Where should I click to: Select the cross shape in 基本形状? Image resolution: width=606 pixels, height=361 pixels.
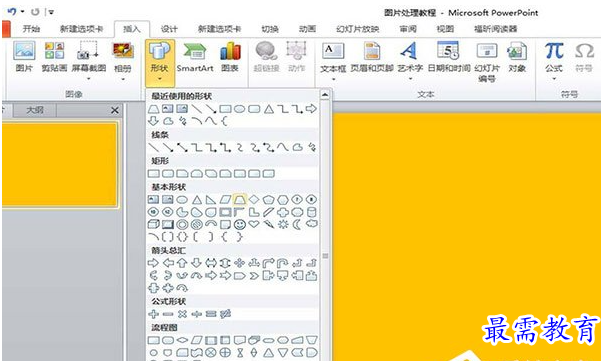pyautogui.click(x=283, y=212)
